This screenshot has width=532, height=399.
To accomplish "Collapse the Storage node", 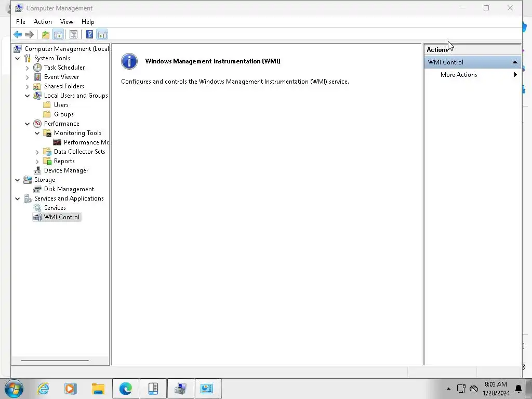I will click(x=18, y=180).
